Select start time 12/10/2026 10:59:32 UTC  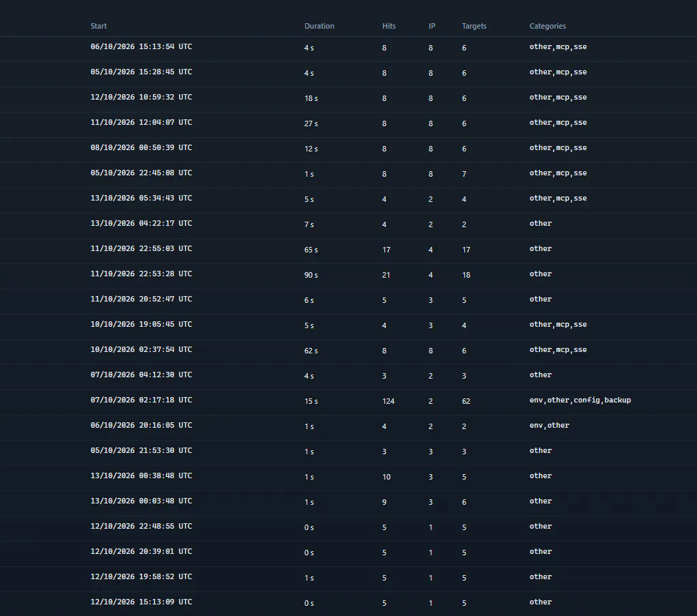coord(141,98)
